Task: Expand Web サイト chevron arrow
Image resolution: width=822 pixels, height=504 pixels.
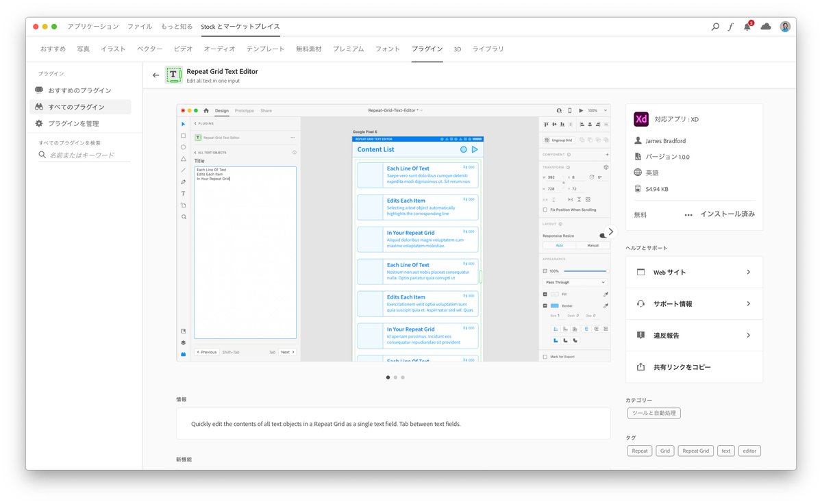Action: (748, 272)
